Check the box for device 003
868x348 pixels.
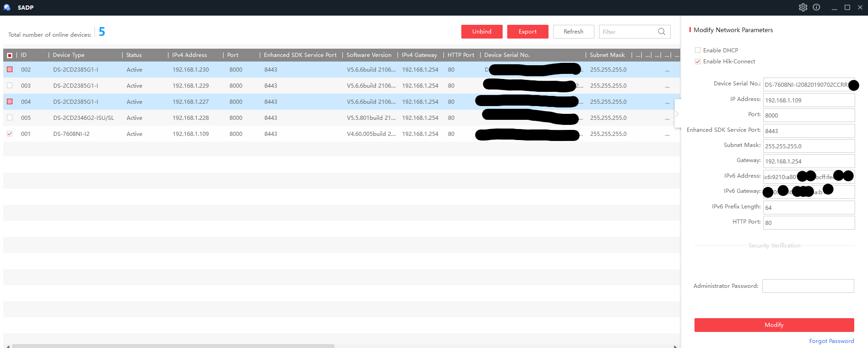coord(10,85)
